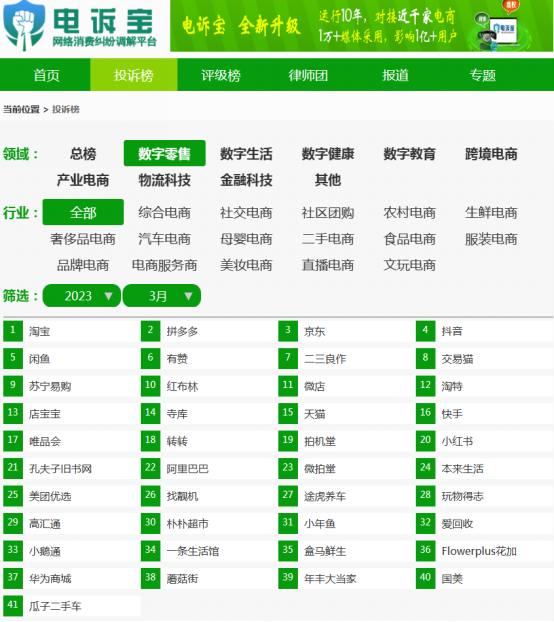Pick the 物流科技 domain
This screenshot has height=622, width=554.
coord(165,180)
